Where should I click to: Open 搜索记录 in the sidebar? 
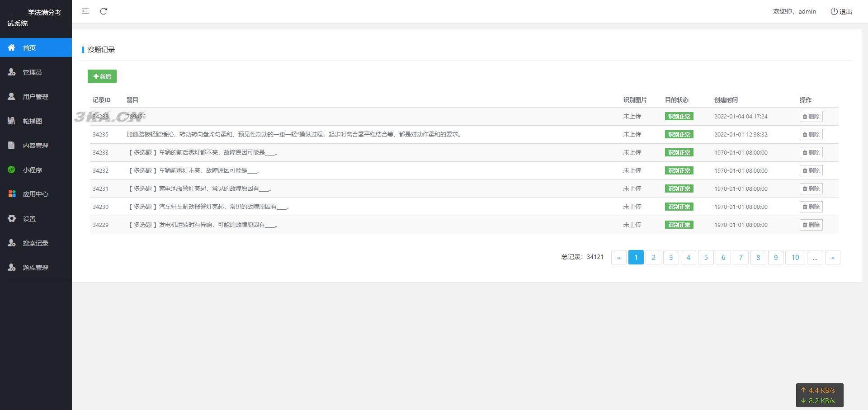[x=35, y=243]
